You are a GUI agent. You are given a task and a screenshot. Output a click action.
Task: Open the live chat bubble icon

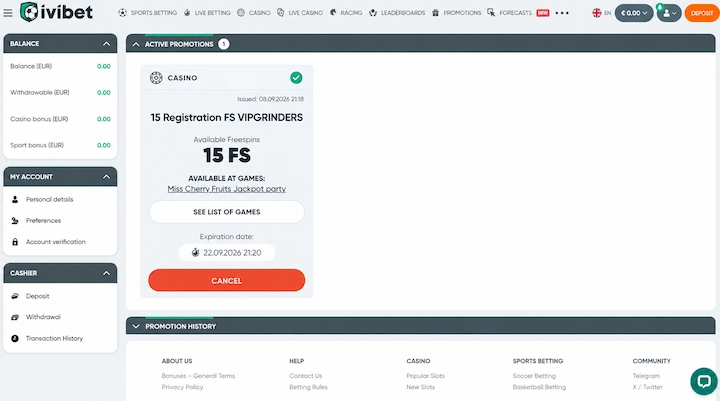pyautogui.click(x=703, y=381)
